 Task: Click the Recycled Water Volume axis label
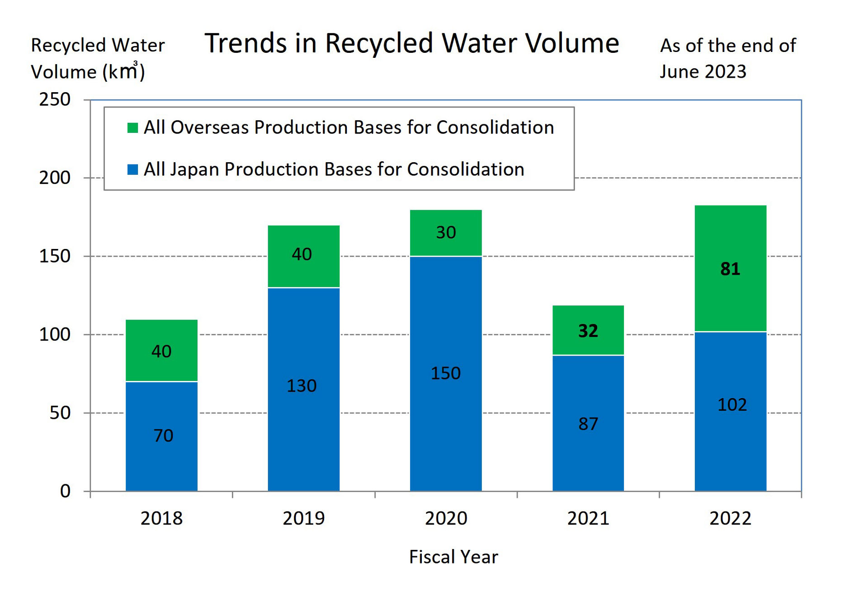pyautogui.click(x=97, y=59)
